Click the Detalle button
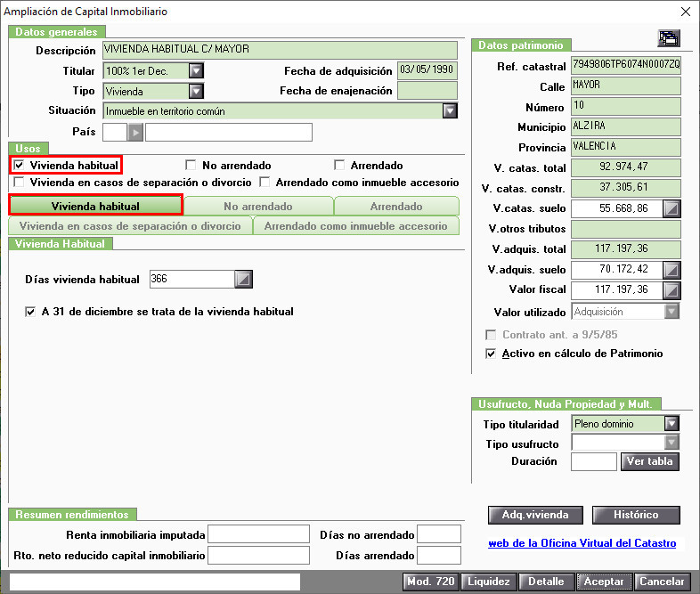Viewport: 700px width, 594px height. (x=547, y=582)
